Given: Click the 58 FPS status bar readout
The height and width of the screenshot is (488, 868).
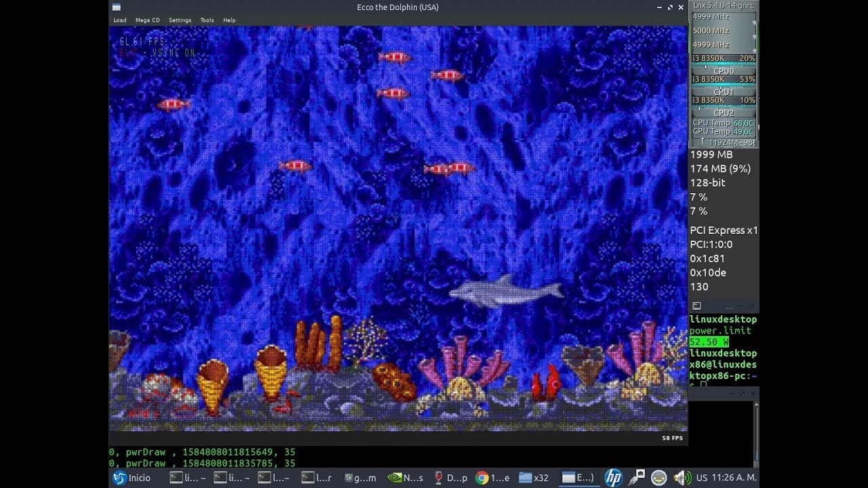Looking at the screenshot, I should point(672,438).
